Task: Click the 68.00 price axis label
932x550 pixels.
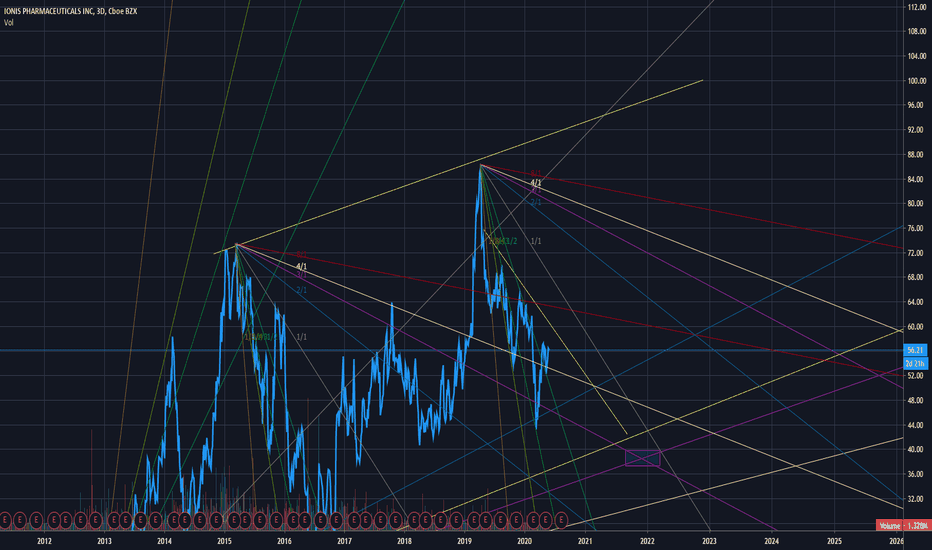Action: [x=917, y=277]
